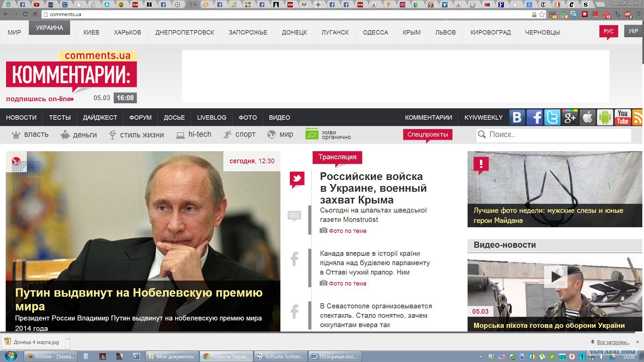
Task: Select the РУС language toggle
Action: coord(608,31)
